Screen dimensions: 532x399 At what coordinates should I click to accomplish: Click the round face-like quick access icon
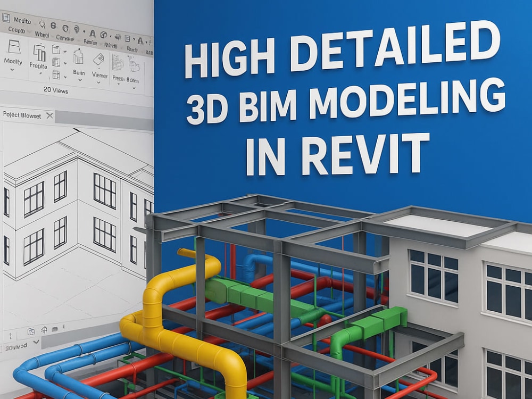pos(65,28)
